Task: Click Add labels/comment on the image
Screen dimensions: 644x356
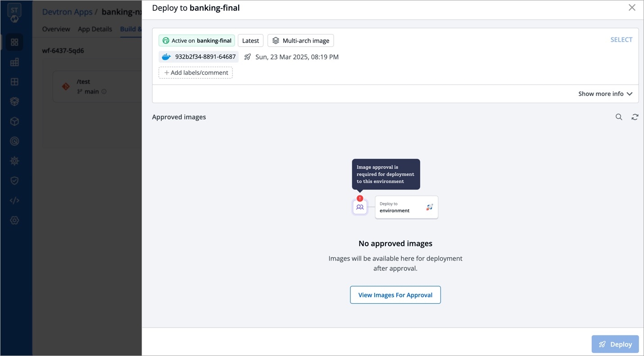Action: pos(195,72)
